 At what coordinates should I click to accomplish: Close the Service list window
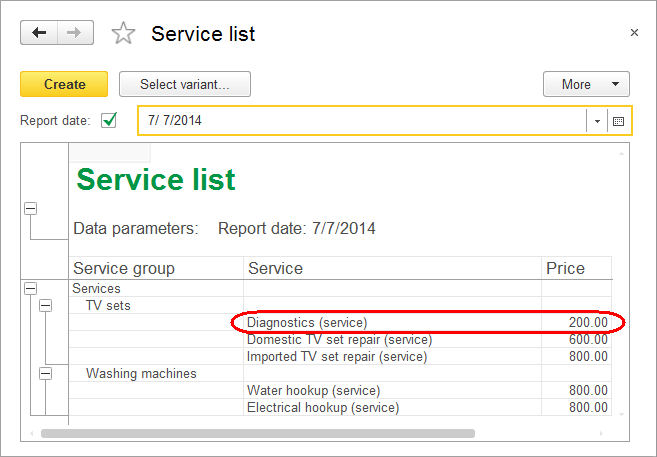(634, 33)
